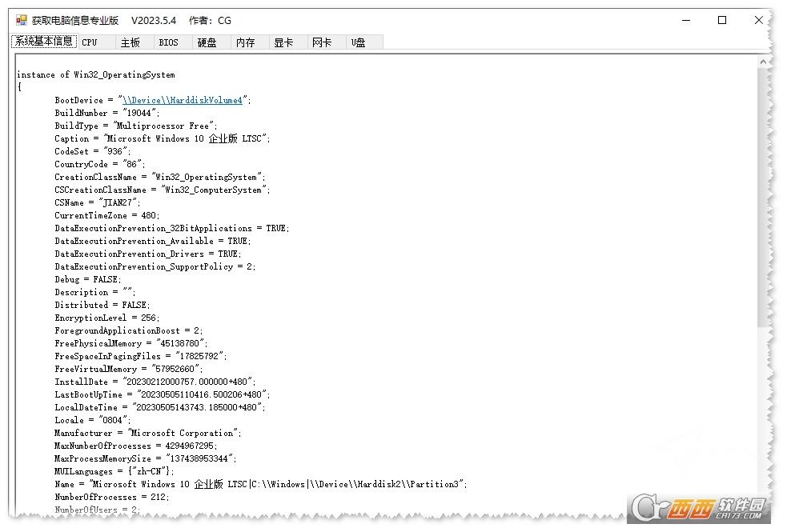The image size is (787, 532).
Task: Click the app icon in title bar
Action: 21,20
